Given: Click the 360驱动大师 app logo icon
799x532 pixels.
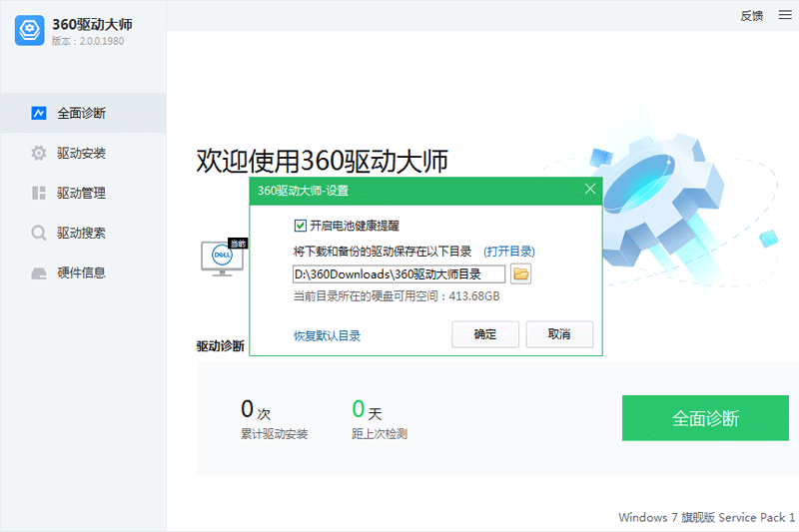Looking at the screenshot, I should (x=29, y=30).
